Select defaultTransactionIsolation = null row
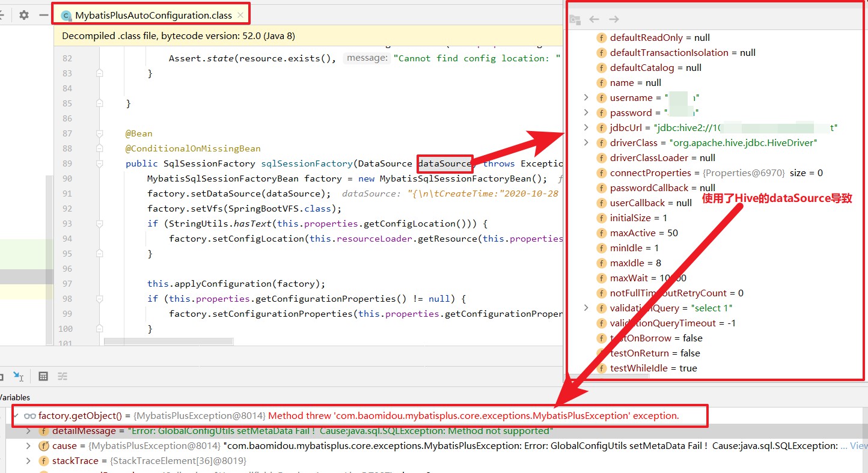The image size is (868, 473). point(676,52)
